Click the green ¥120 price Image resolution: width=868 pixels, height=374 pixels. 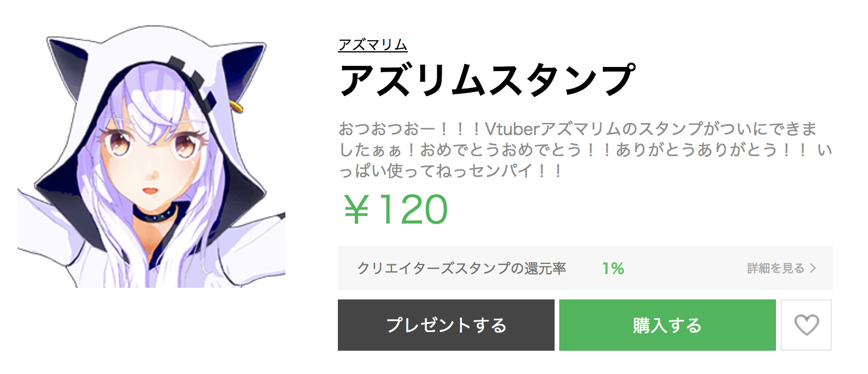point(395,210)
